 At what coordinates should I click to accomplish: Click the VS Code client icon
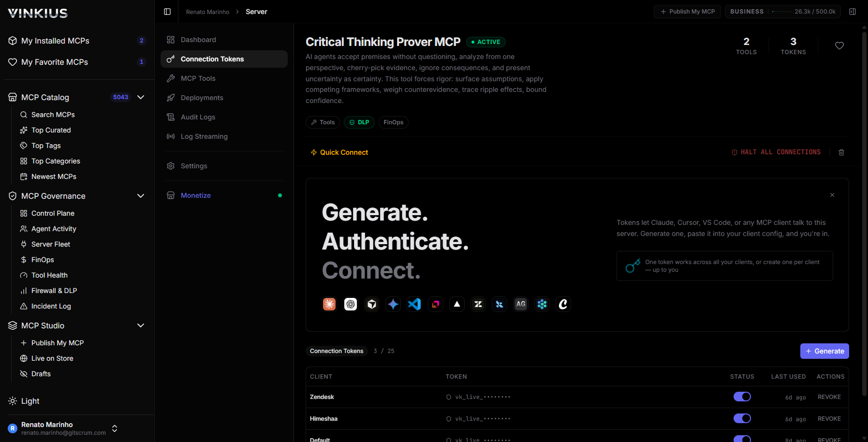click(x=414, y=304)
